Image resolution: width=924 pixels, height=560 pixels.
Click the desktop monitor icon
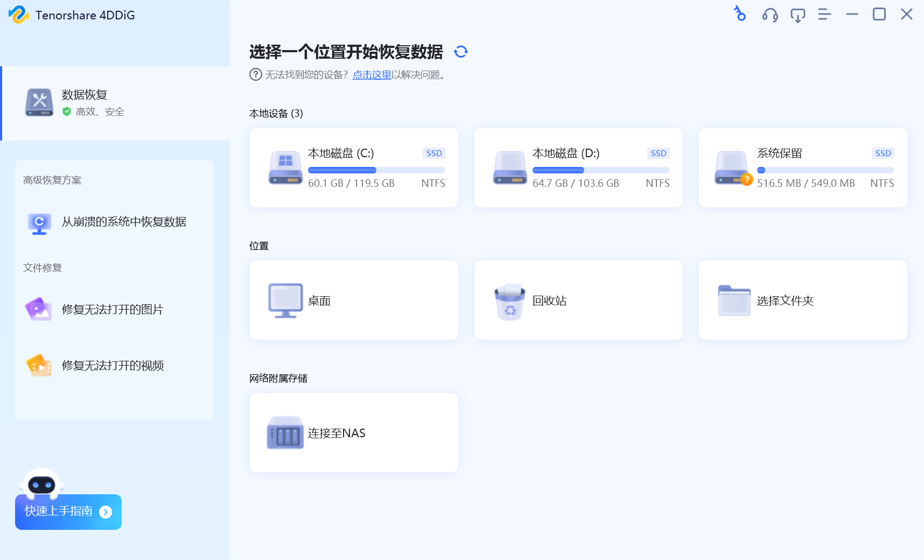click(285, 300)
